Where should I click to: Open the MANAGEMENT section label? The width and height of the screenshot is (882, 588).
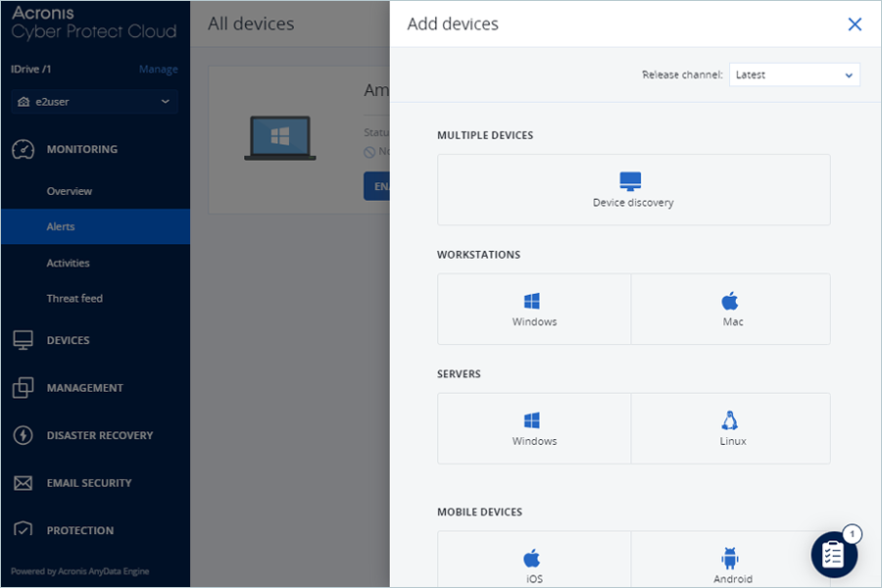click(85, 388)
